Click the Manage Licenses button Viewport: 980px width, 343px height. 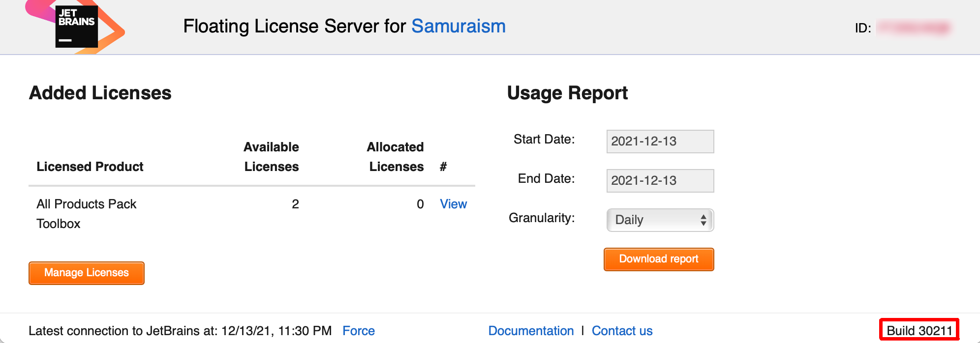pyautogui.click(x=87, y=273)
